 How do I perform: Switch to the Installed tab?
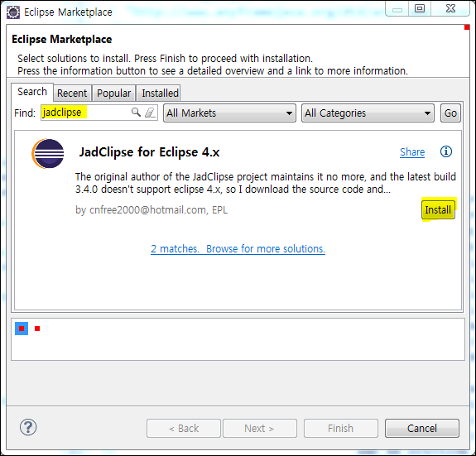click(158, 94)
